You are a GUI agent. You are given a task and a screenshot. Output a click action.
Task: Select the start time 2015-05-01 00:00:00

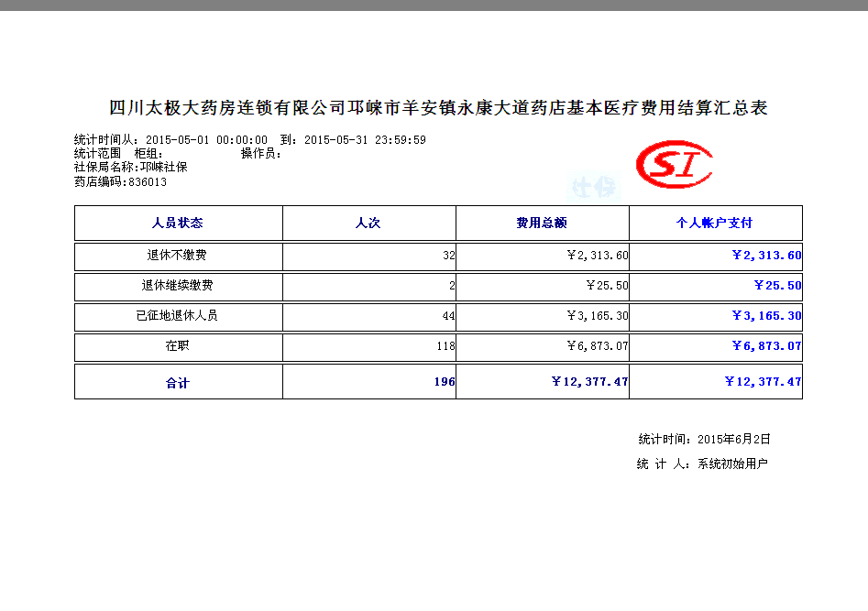pyautogui.click(x=206, y=140)
